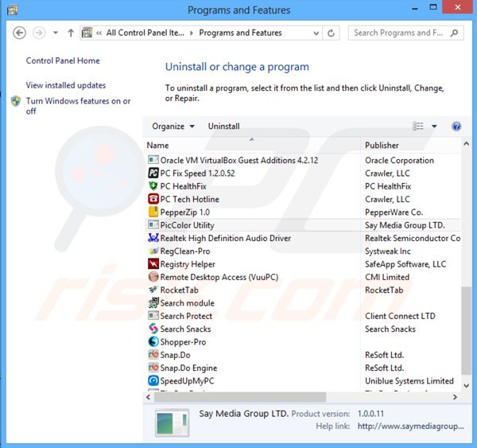Expand the view options dropdown arrow

434,126
